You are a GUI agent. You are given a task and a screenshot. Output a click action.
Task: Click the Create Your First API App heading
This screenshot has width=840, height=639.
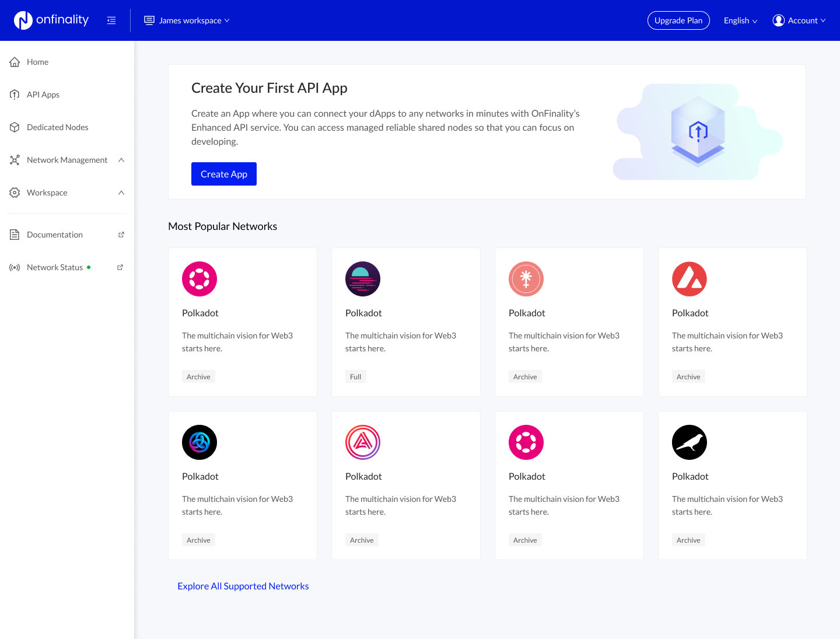(x=269, y=88)
